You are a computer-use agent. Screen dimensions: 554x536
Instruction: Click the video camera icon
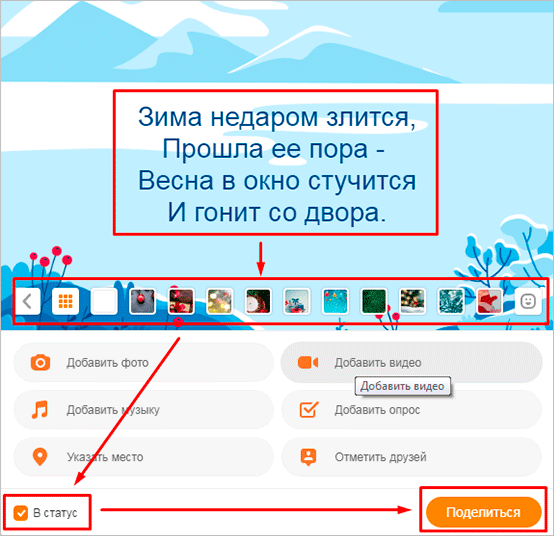(308, 363)
